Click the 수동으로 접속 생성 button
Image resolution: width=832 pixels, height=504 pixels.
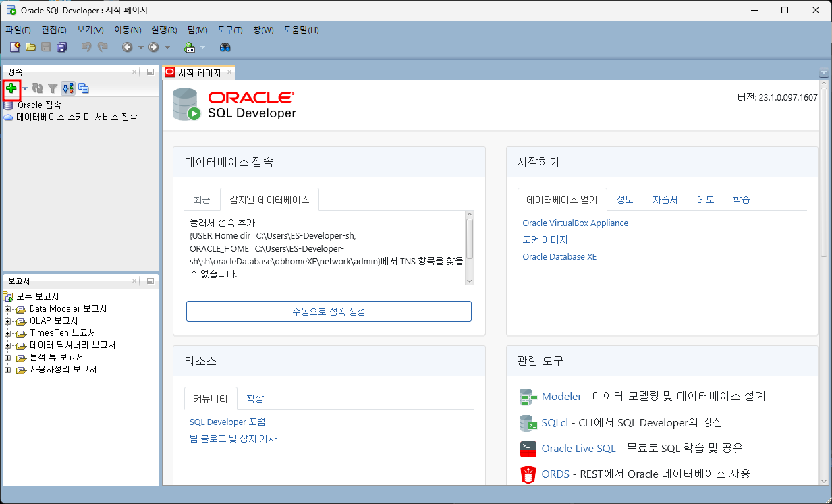pyautogui.click(x=329, y=311)
